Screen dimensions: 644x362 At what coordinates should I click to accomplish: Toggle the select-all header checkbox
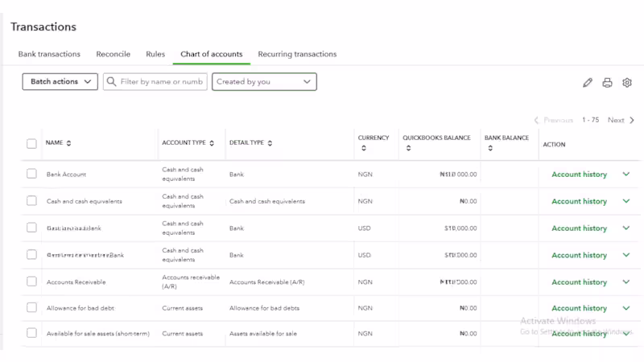click(x=31, y=144)
